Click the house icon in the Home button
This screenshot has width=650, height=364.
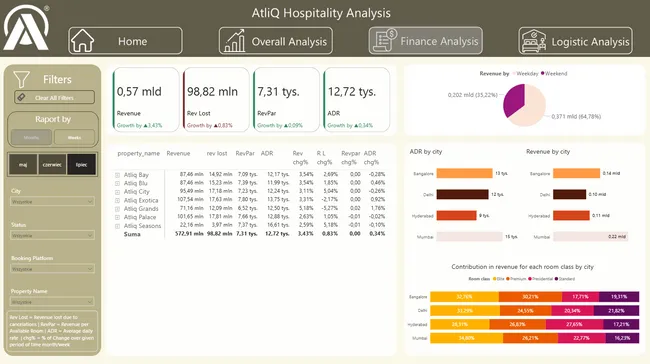tap(82, 41)
